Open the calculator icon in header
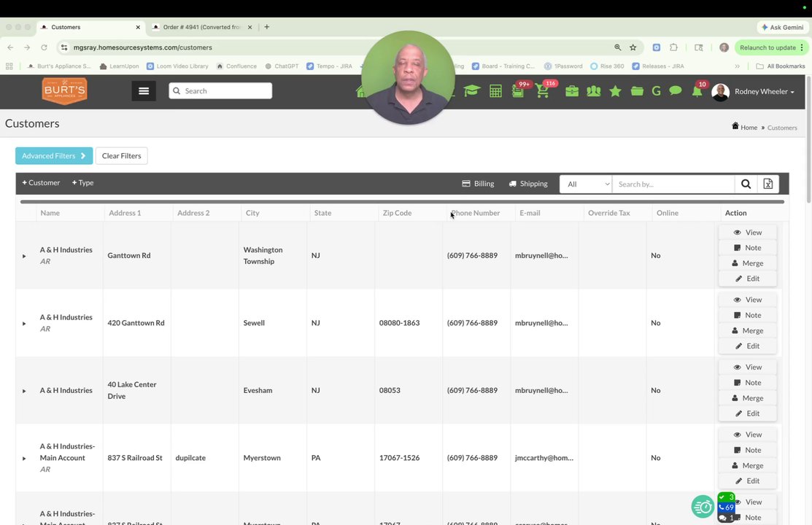Viewport: 812px width, 525px height. click(x=495, y=91)
